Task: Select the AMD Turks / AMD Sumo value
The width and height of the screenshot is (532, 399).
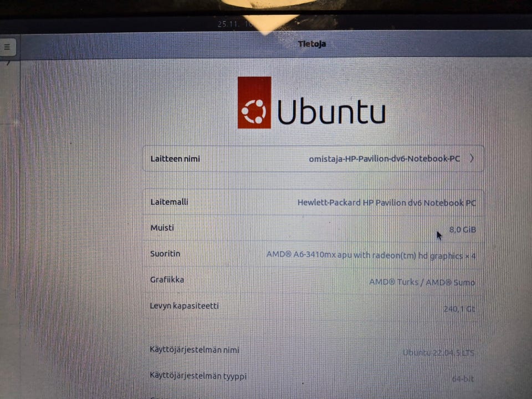Action: (422, 282)
